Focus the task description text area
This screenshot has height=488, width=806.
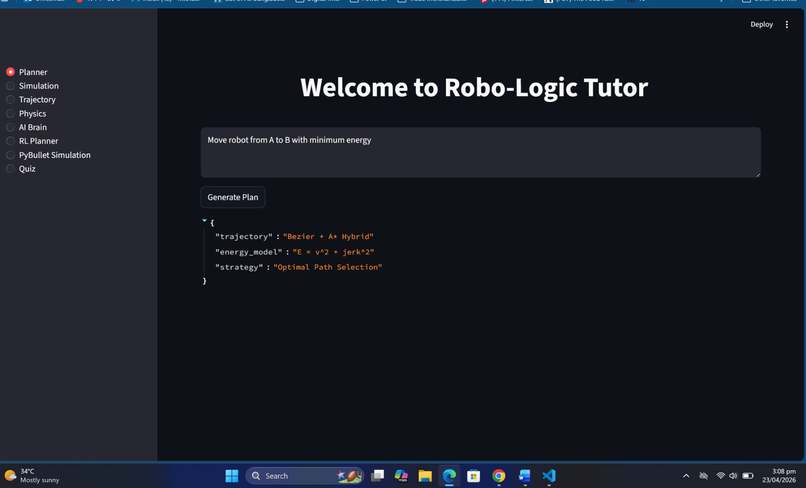pos(481,152)
